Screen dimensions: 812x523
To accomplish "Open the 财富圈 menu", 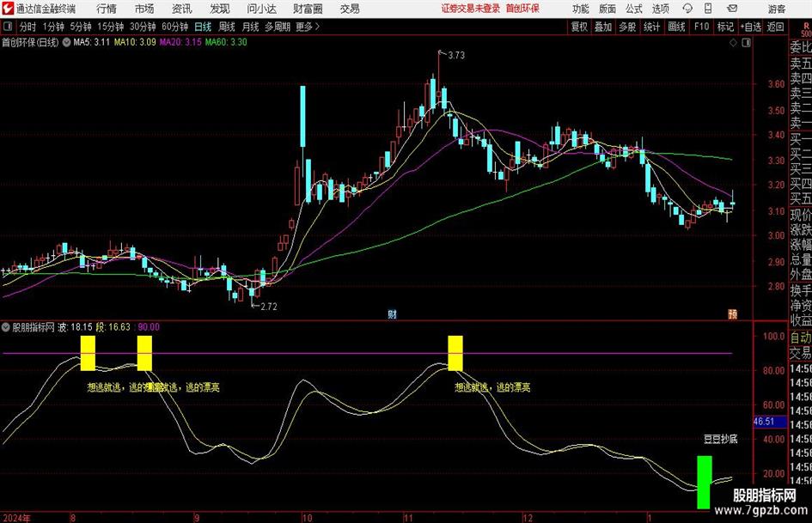I will coord(308,9).
